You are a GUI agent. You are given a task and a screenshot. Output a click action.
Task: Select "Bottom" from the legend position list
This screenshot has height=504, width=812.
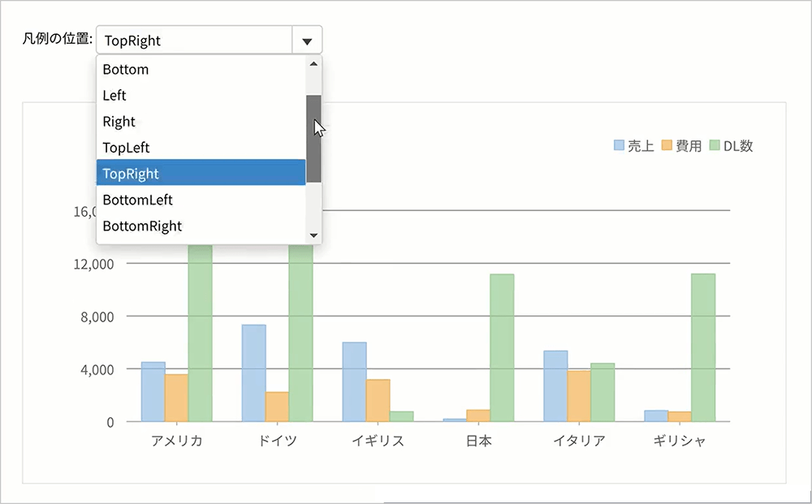[125, 70]
